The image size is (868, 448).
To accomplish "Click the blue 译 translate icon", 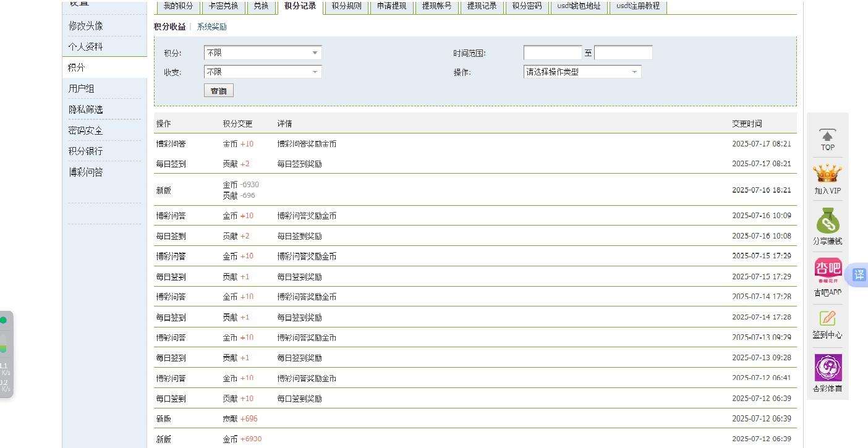I will [859, 275].
